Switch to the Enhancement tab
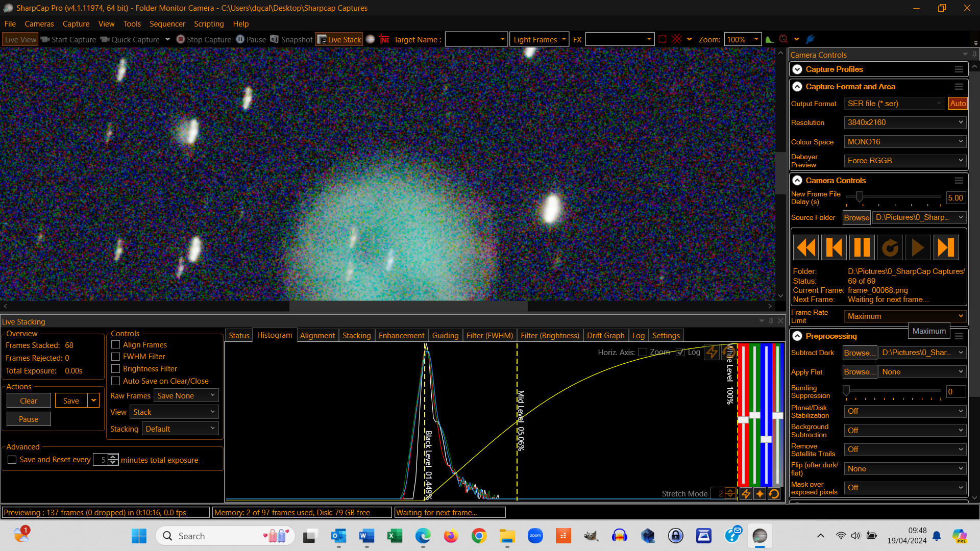The height and width of the screenshot is (551, 980). [x=401, y=336]
